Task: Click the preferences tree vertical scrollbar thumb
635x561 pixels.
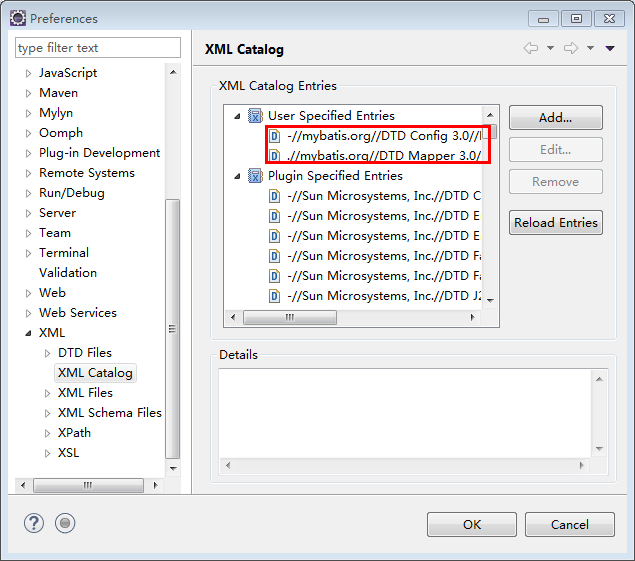Action: [173, 329]
